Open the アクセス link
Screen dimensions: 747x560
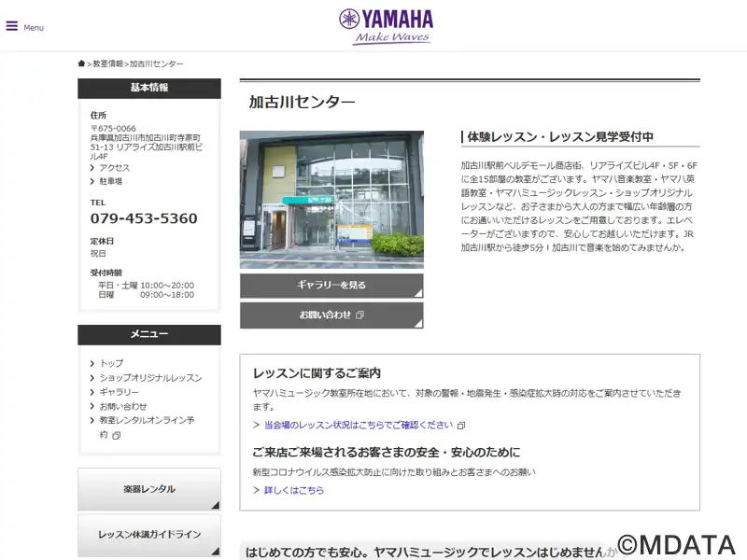115,168
